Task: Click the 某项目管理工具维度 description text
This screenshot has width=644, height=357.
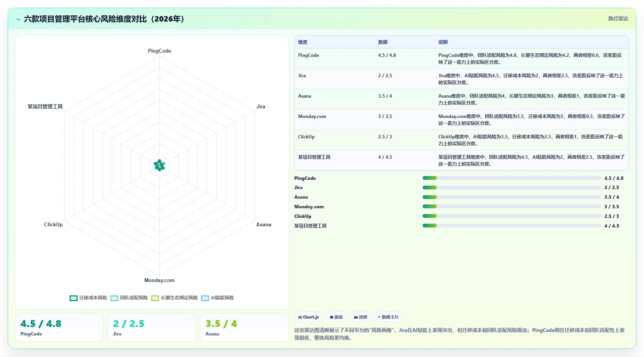Action: pyautogui.click(x=532, y=161)
